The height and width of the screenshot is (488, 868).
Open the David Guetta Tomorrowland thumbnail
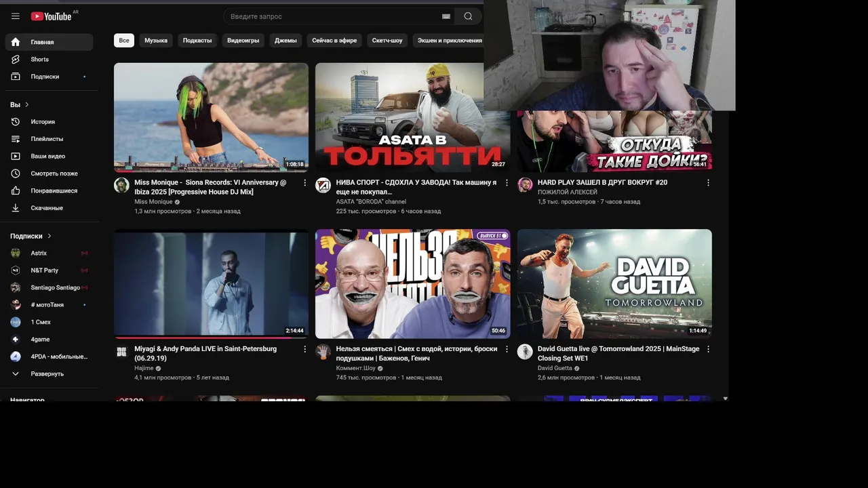coord(614,284)
